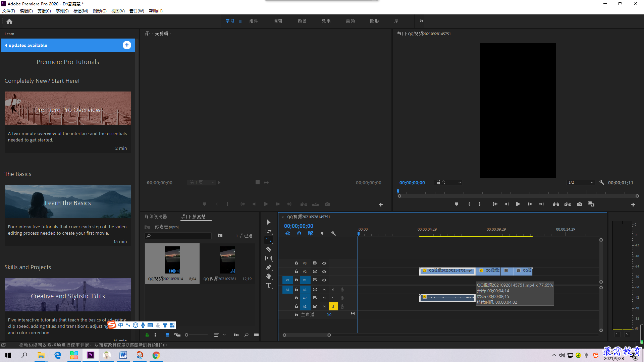Click Project panel search field
Image resolution: width=644 pixels, height=362 pixels.
pyautogui.click(x=178, y=236)
